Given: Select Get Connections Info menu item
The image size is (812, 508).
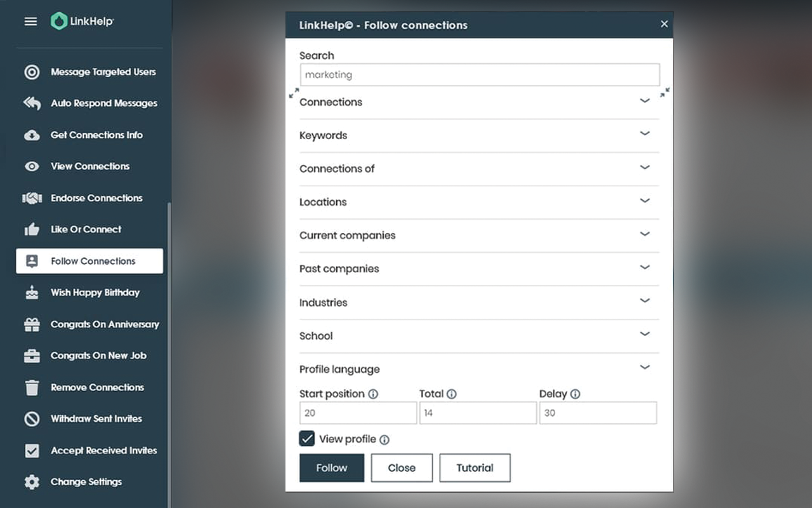Looking at the screenshot, I should [x=89, y=135].
